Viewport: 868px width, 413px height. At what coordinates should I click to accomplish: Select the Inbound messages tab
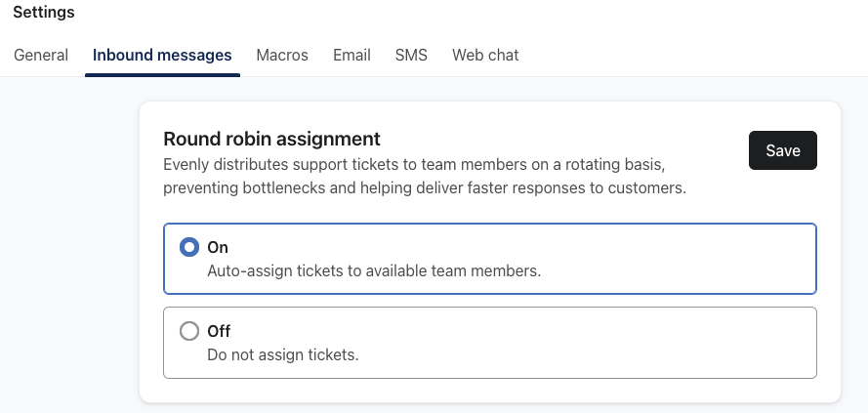point(162,55)
